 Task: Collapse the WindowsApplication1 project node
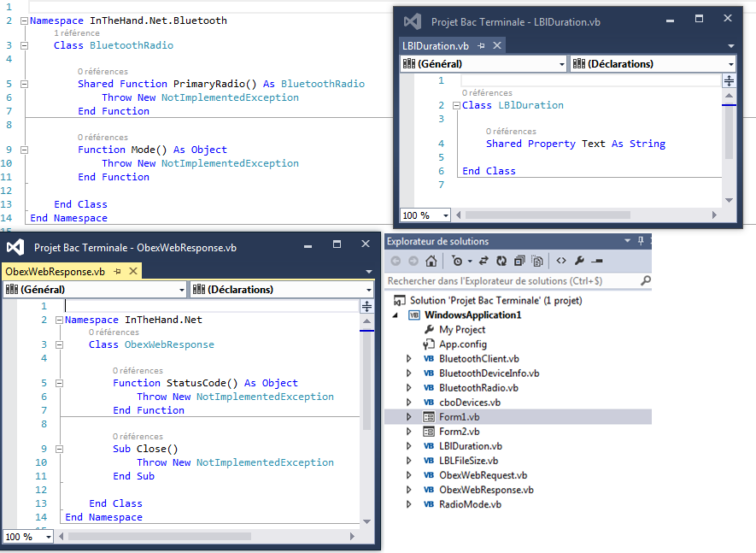click(396, 315)
